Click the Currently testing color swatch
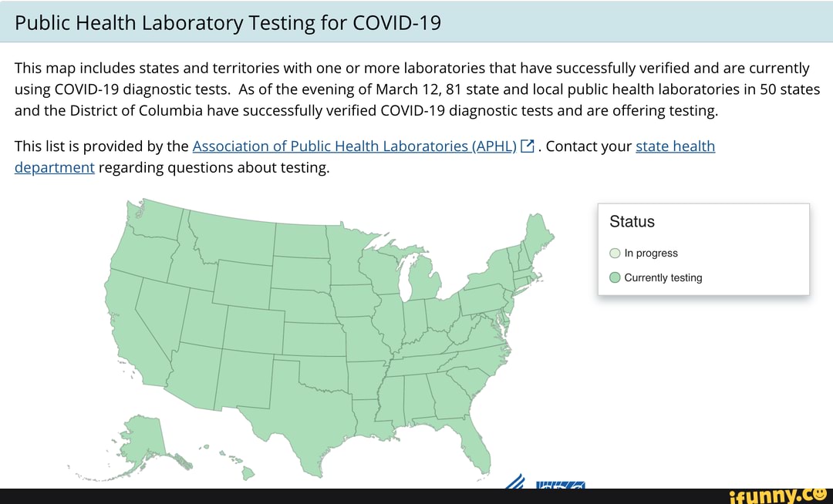The height and width of the screenshot is (504, 833). click(615, 277)
